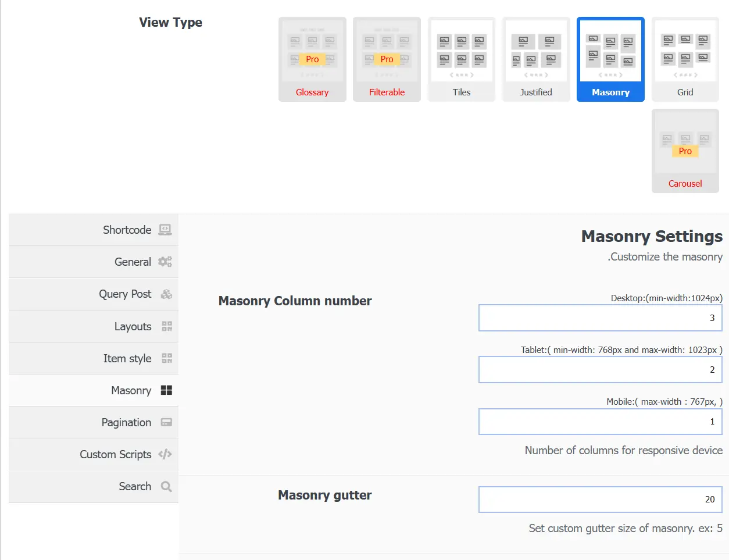The width and height of the screenshot is (729, 560).
Task: Click the Search magnifier icon
Action: pyautogui.click(x=166, y=487)
